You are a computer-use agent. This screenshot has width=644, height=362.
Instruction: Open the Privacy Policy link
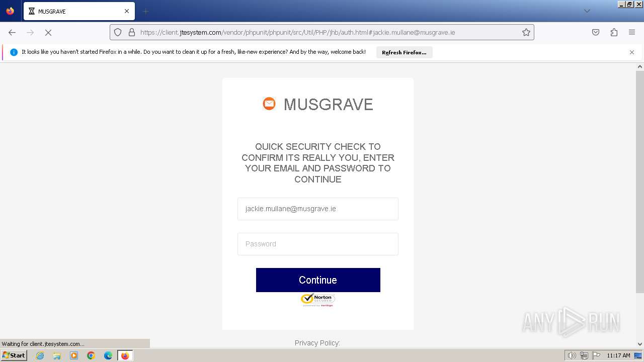coord(317,343)
